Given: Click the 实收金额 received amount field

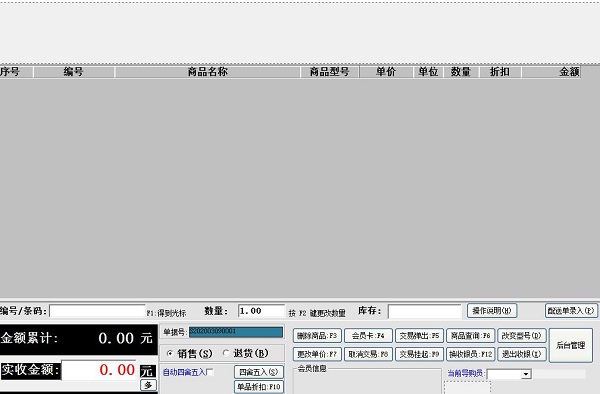Looking at the screenshot, I should click(x=99, y=370).
